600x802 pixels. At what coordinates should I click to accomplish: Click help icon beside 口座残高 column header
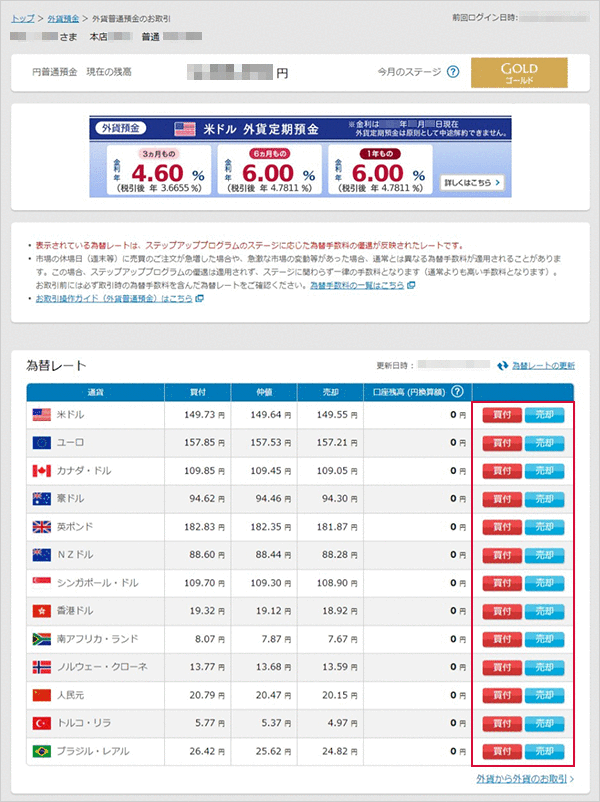[457, 392]
